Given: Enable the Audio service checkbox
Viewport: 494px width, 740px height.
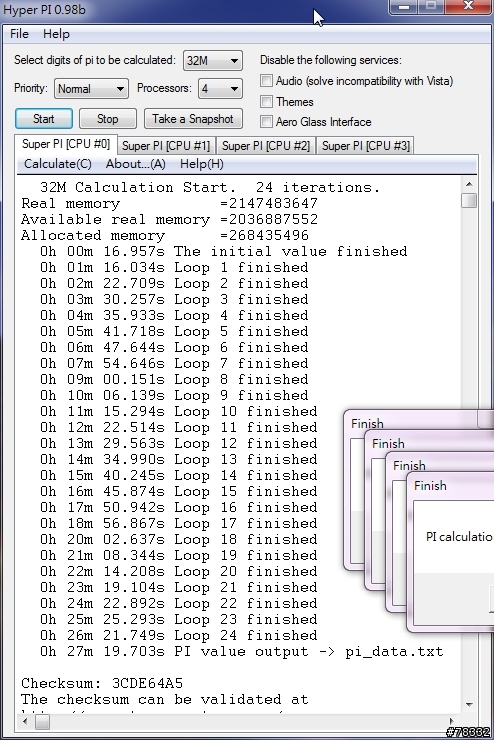Looking at the screenshot, I should 267,81.
